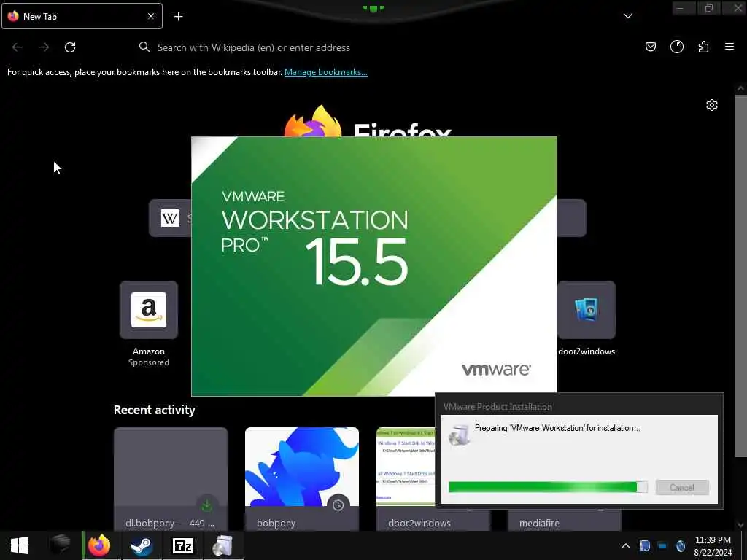Viewport: 747px width, 560px height.
Task: Click Cancel in VMware Product Installation dialog
Action: coord(682,487)
